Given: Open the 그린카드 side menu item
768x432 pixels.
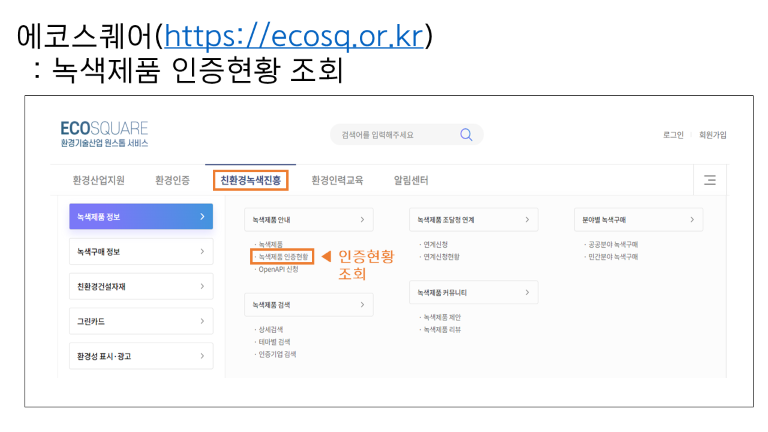Looking at the screenshot, I should point(141,321).
